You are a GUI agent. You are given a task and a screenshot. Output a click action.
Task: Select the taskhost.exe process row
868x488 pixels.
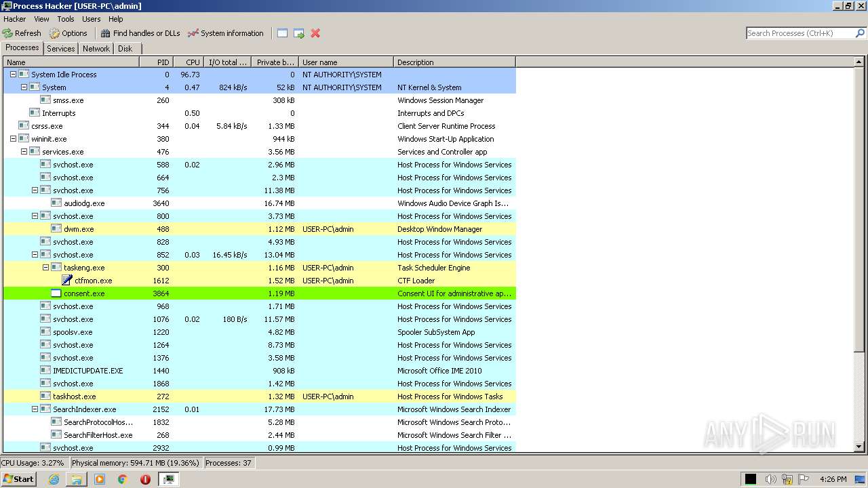point(260,396)
